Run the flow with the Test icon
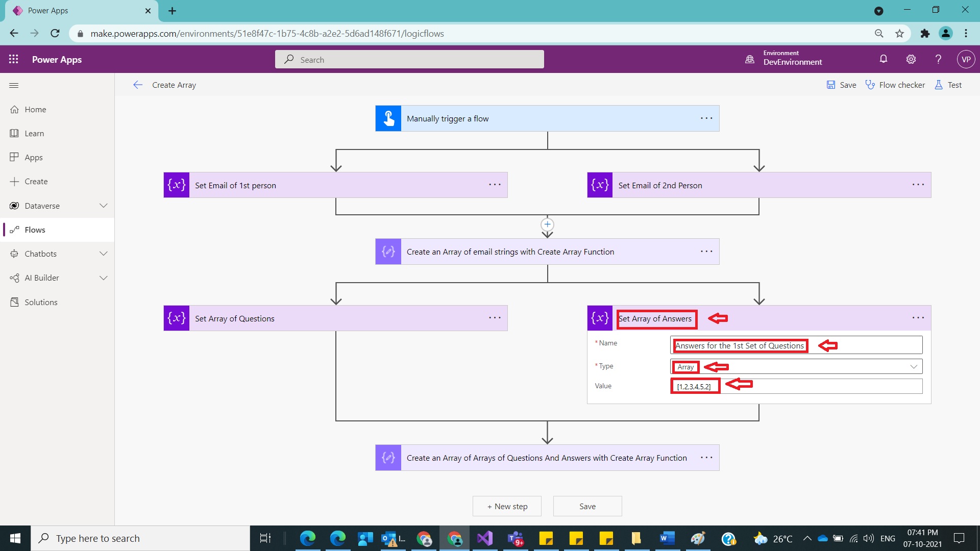The image size is (980, 551). pos(948,85)
